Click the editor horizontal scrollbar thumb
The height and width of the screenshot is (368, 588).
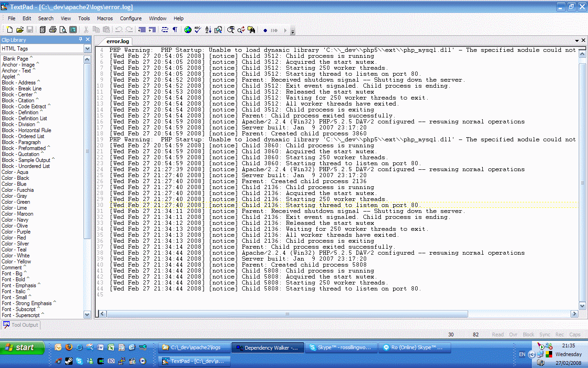[288, 314]
